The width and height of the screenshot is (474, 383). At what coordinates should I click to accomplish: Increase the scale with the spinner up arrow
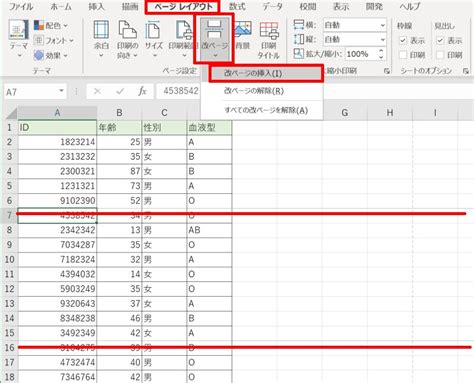point(381,51)
